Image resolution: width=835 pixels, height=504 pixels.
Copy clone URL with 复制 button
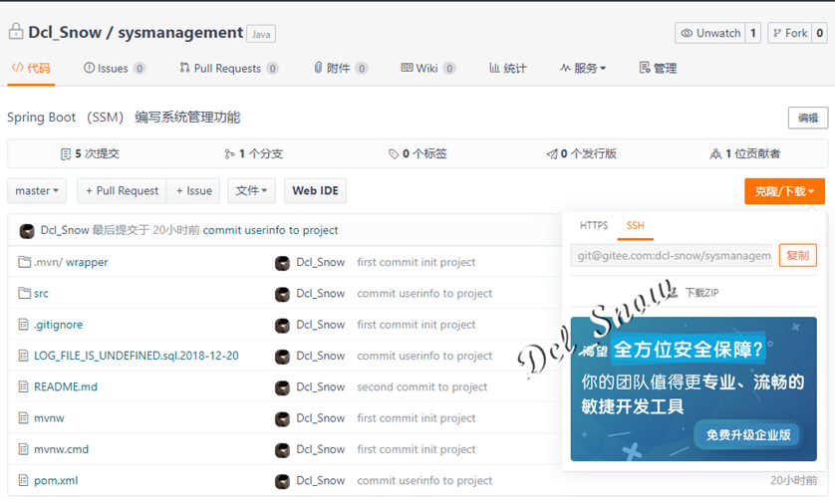pyautogui.click(x=798, y=255)
